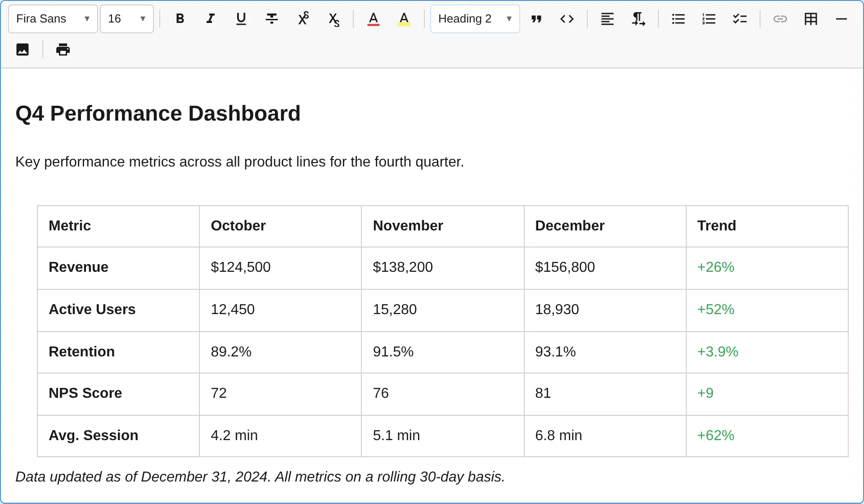Viewport: 864px width, 504px height.
Task: Expand the Heading 2 style dropdown
Action: pos(475,19)
